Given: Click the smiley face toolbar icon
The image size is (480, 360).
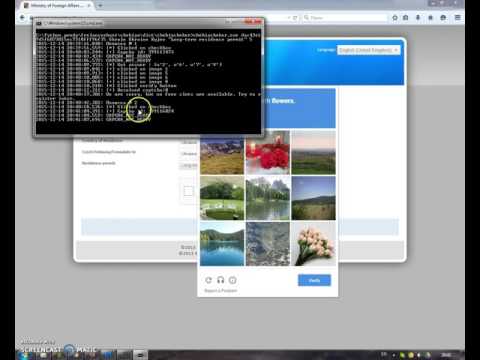Looking at the screenshot, I should [x=443, y=18].
